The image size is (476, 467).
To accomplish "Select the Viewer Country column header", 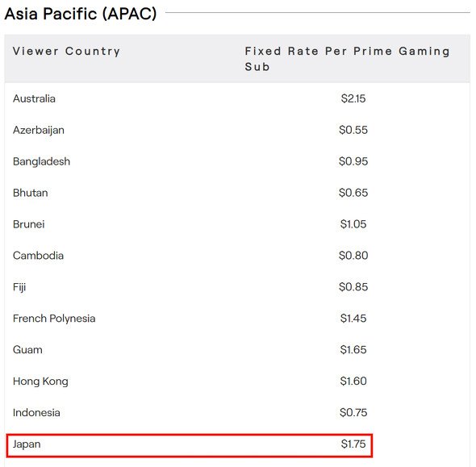I will [x=66, y=51].
